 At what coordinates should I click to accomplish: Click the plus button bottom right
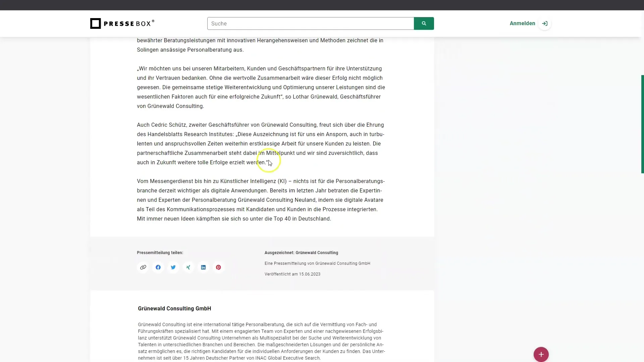[541, 355]
